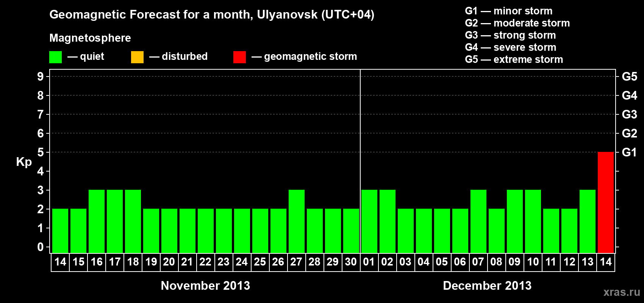This screenshot has height=303, width=644.
Task: Click the Kp value 0 on axis
Action: point(41,247)
